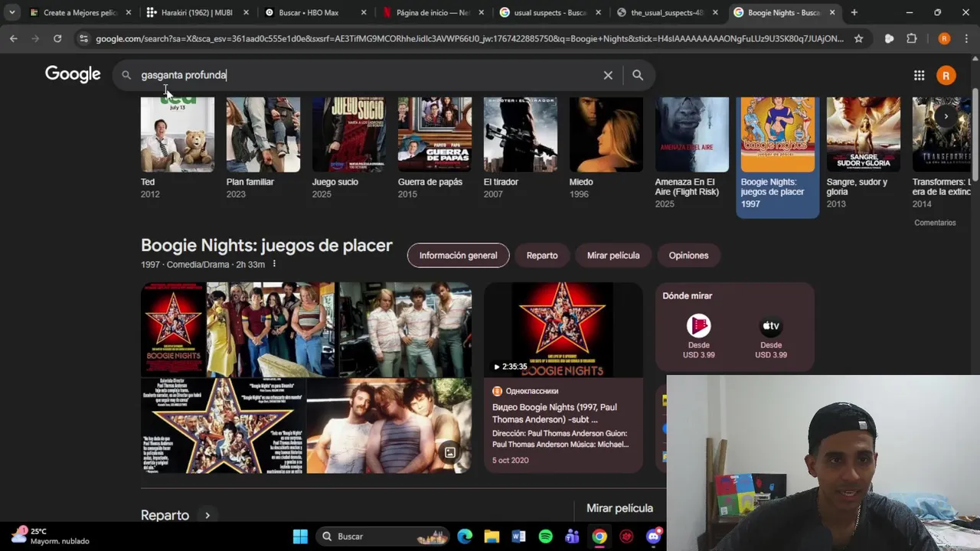Open the Windows Start menu

coord(300,536)
